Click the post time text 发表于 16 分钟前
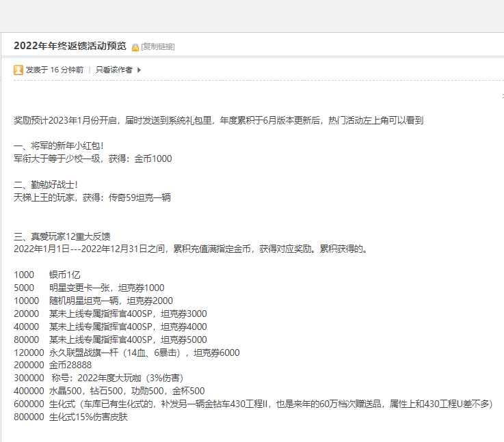504x442 pixels. 55,70
